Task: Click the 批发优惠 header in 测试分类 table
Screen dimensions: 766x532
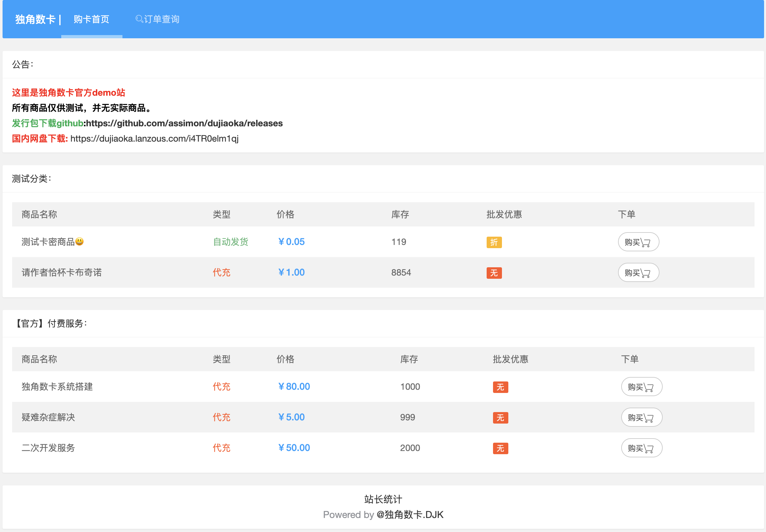Action: pos(504,214)
